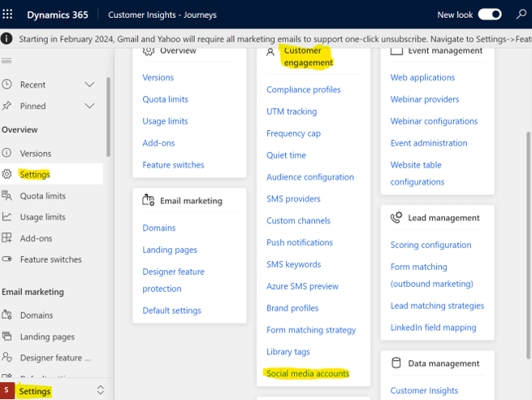Open Scoring configuration link
Screen dimensions: 532x400
(431, 246)
